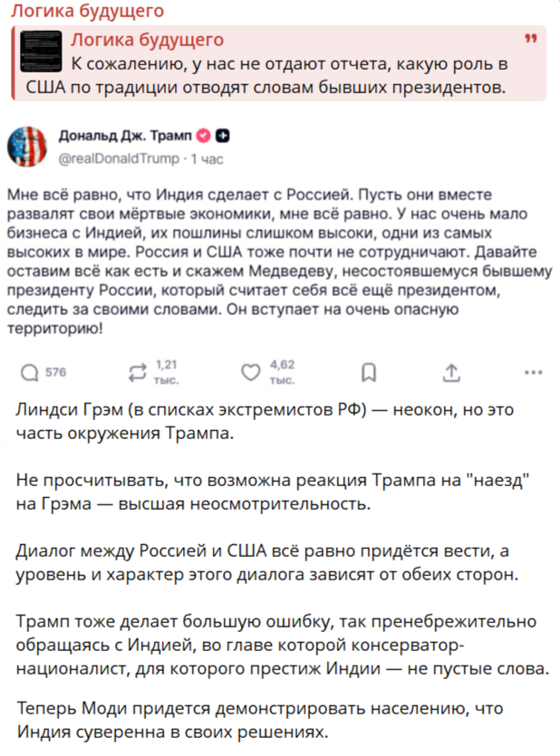Bookmark the Trump tweet

[369, 372]
